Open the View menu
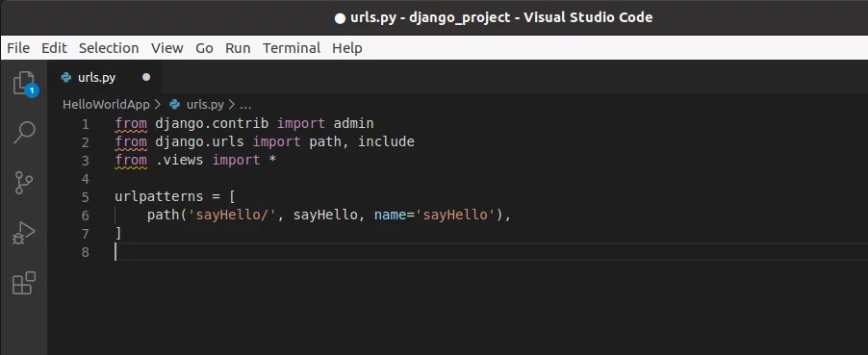The height and width of the screenshot is (355, 868). click(x=167, y=48)
